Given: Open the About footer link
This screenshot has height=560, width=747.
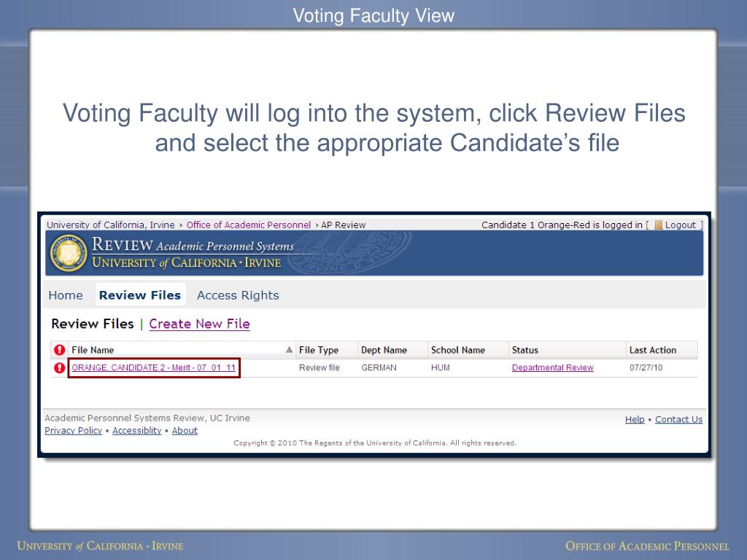Looking at the screenshot, I should [x=185, y=430].
